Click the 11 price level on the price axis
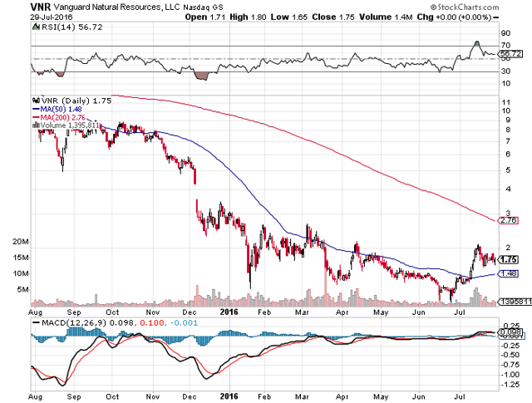This screenshot has height=403, width=532. click(x=506, y=102)
